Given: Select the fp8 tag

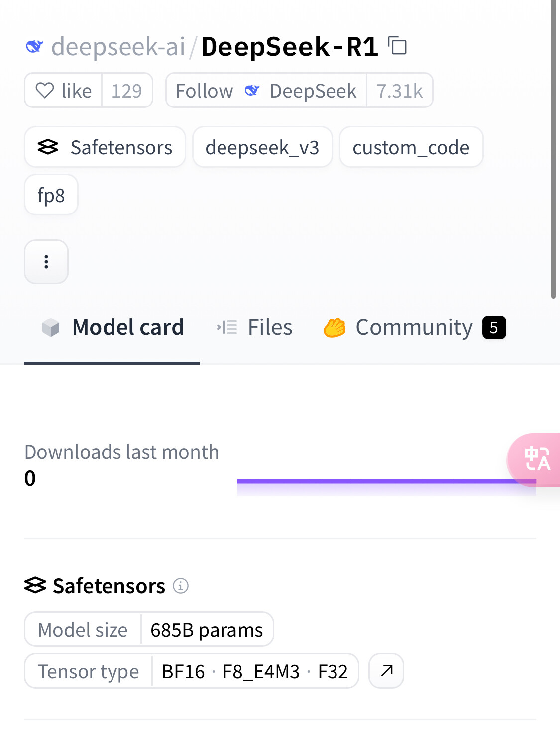Looking at the screenshot, I should pyautogui.click(x=51, y=195).
